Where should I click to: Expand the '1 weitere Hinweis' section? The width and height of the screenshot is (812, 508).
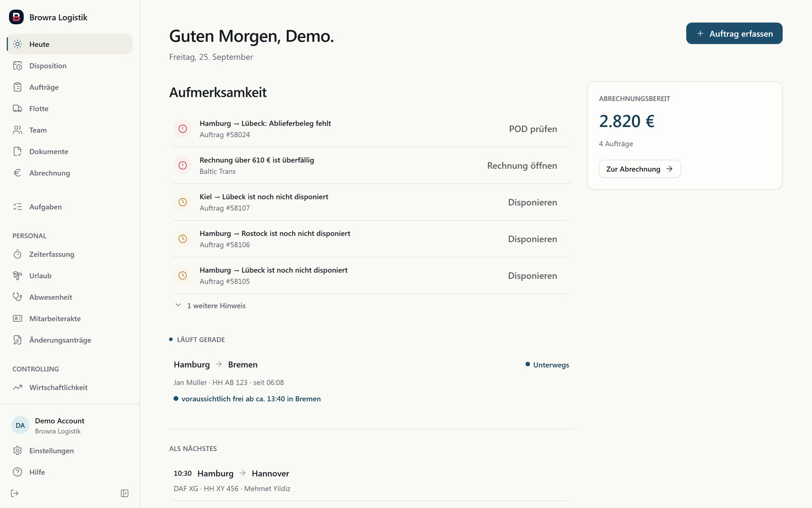click(210, 305)
